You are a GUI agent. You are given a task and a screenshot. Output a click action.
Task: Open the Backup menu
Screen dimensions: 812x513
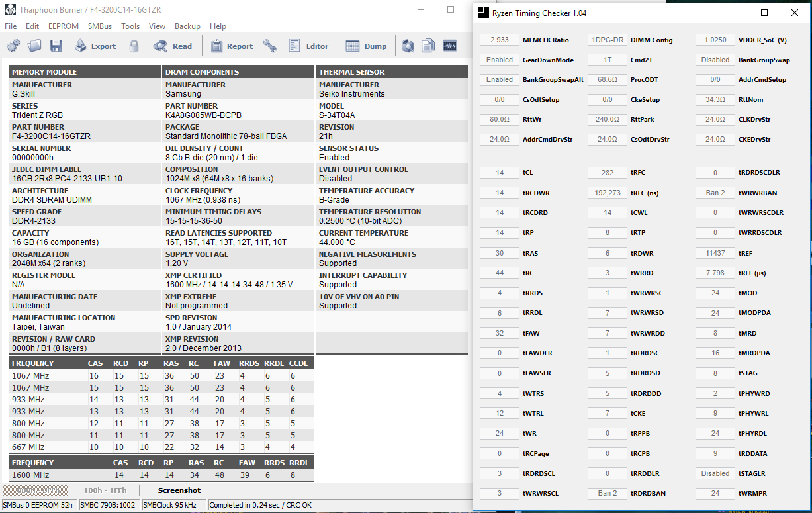[x=187, y=26]
